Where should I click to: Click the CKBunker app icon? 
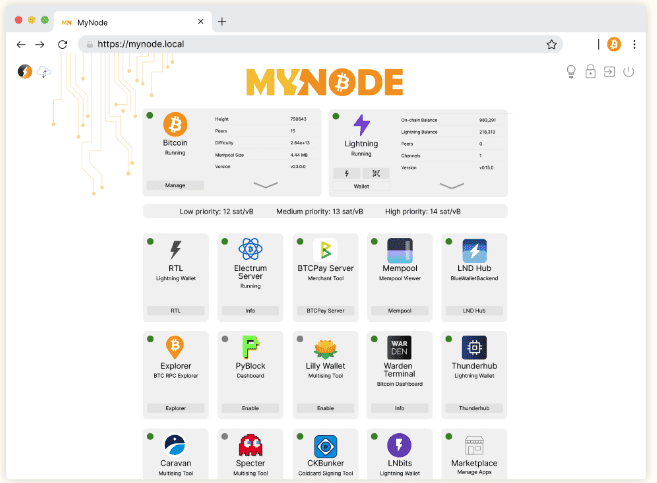point(326,446)
